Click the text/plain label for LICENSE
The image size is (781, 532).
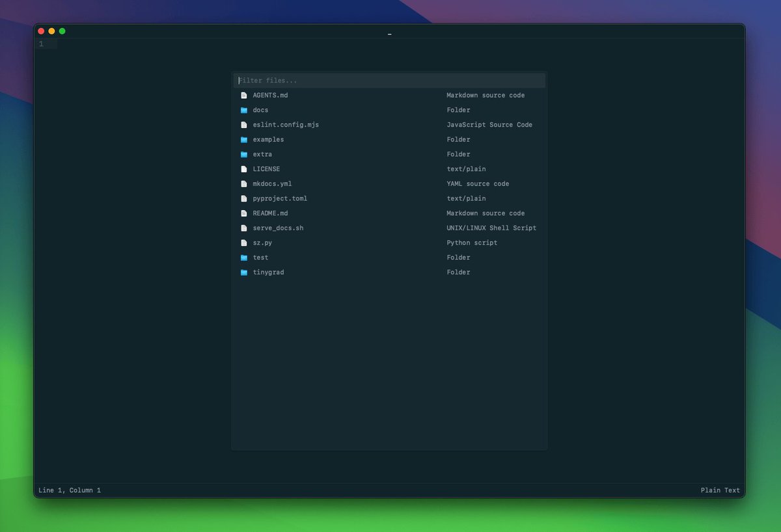point(466,169)
